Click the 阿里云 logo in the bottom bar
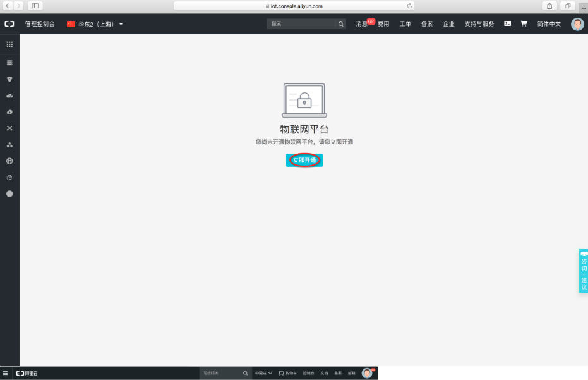The width and height of the screenshot is (588, 380). pos(27,373)
